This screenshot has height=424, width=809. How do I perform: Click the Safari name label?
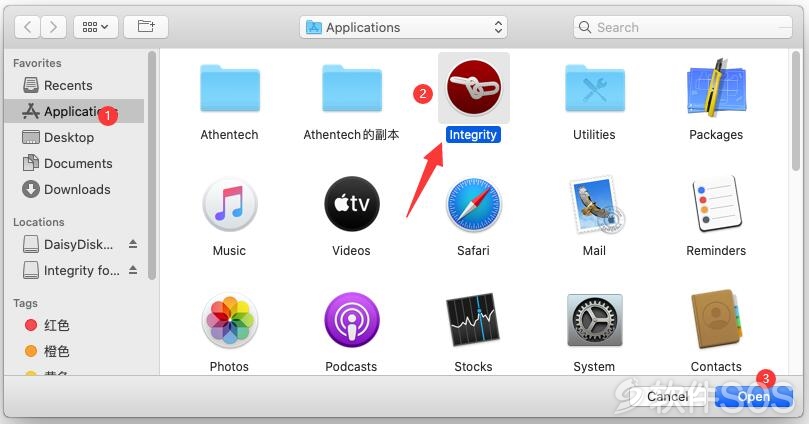coord(473,251)
